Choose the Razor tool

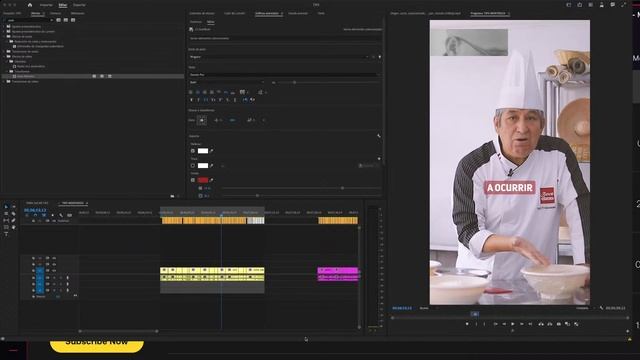[13, 214]
